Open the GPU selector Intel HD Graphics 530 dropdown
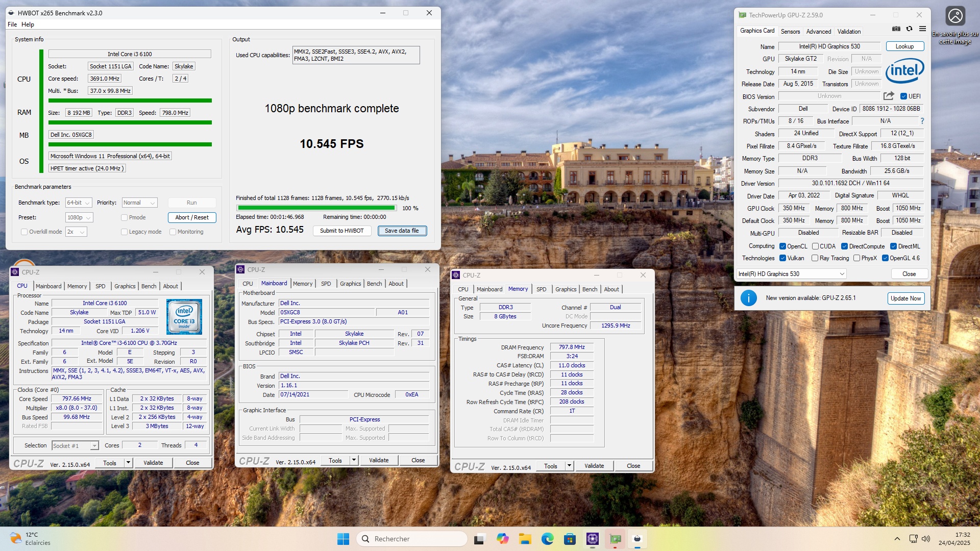The image size is (980, 551). point(791,274)
